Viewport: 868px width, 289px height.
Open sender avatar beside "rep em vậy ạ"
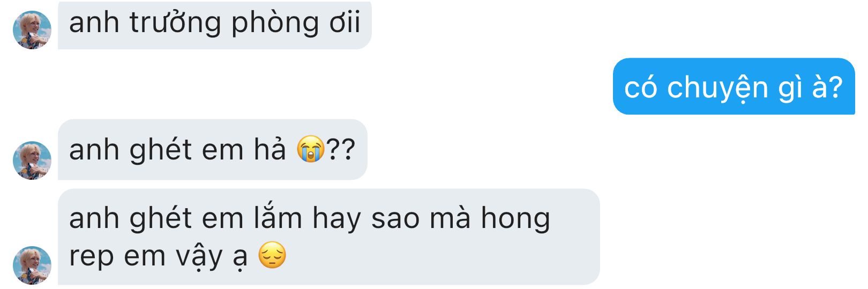pos(32,265)
